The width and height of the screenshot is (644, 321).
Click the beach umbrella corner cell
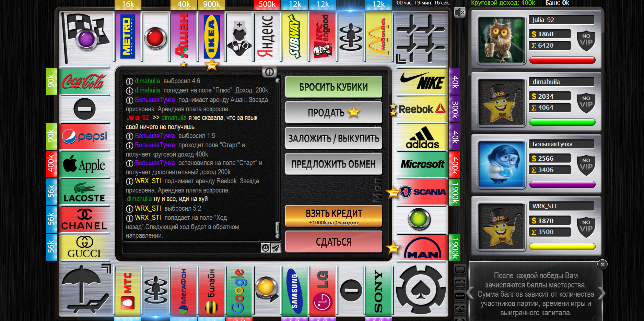click(x=86, y=290)
